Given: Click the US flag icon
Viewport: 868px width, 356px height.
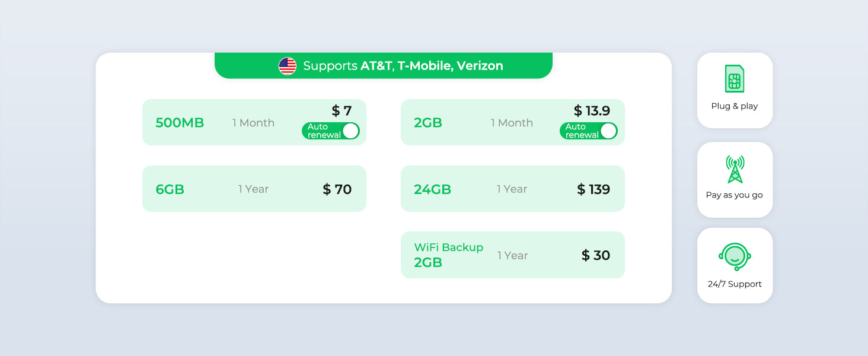Looking at the screenshot, I should pos(288,66).
